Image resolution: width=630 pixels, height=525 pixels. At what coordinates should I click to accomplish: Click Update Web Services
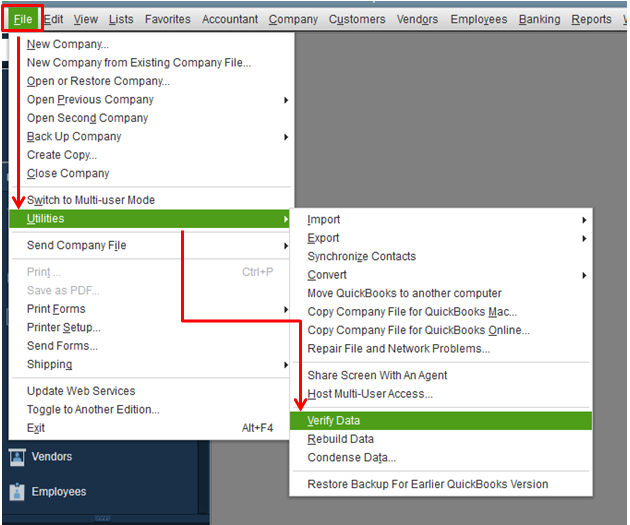click(x=150, y=391)
